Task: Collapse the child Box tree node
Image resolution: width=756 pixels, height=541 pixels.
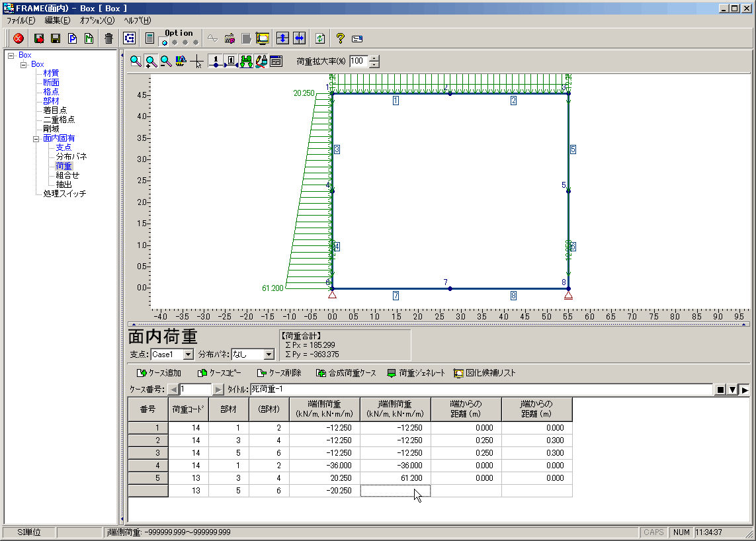Action: 23,65
